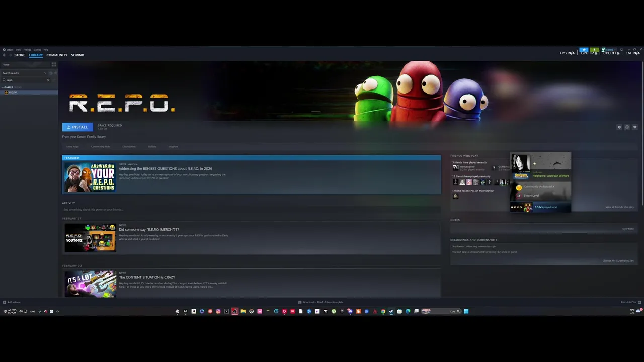This screenshot has height=362, width=644.
Task: Click the game info icon
Action: pos(627,127)
